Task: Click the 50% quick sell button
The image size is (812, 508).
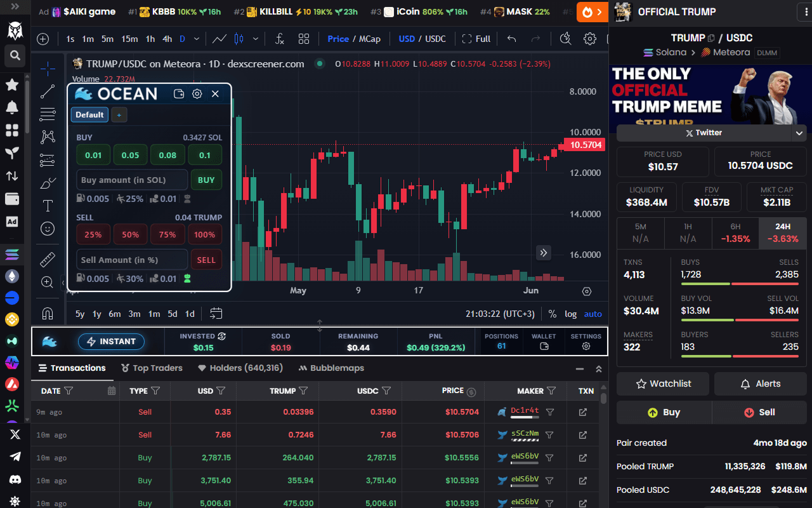Action: click(x=131, y=234)
